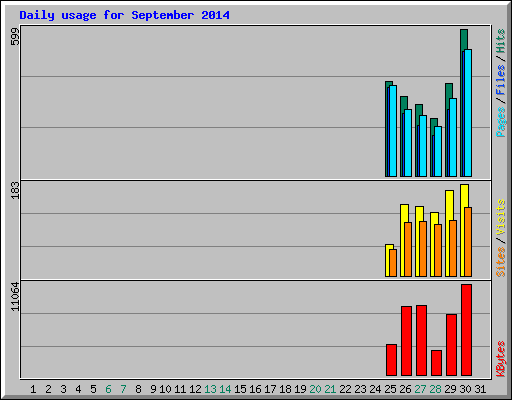
Task: Click the day 28 cyan Pages bar
Action: click(438, 151)
